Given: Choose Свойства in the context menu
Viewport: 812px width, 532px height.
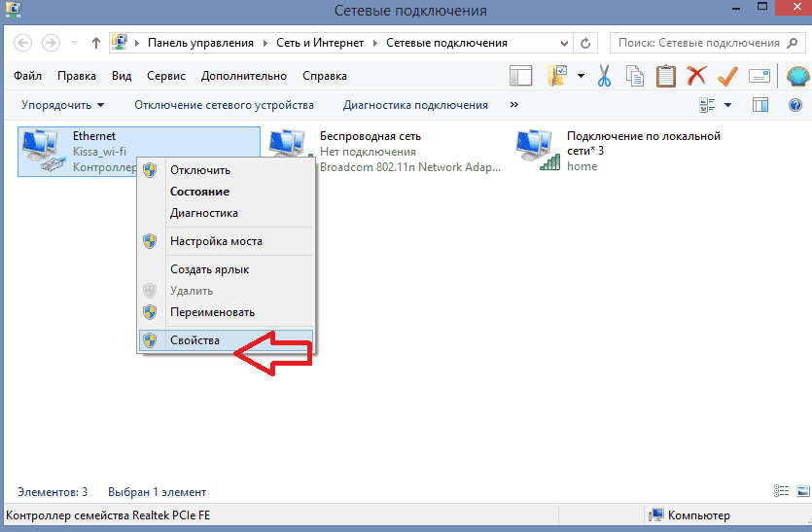Looking at the screenshot, I should [x=227, y=340].
